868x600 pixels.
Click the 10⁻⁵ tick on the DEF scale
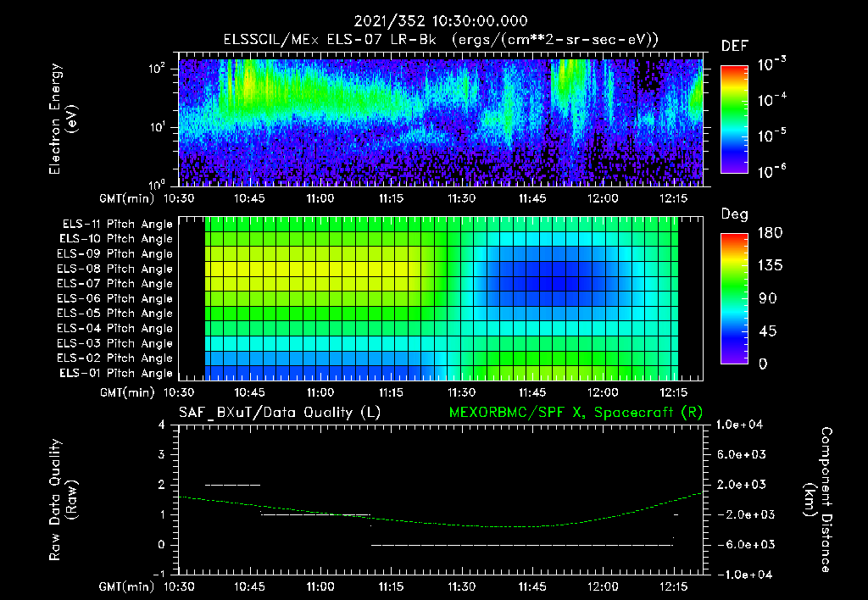click(771, 136)
